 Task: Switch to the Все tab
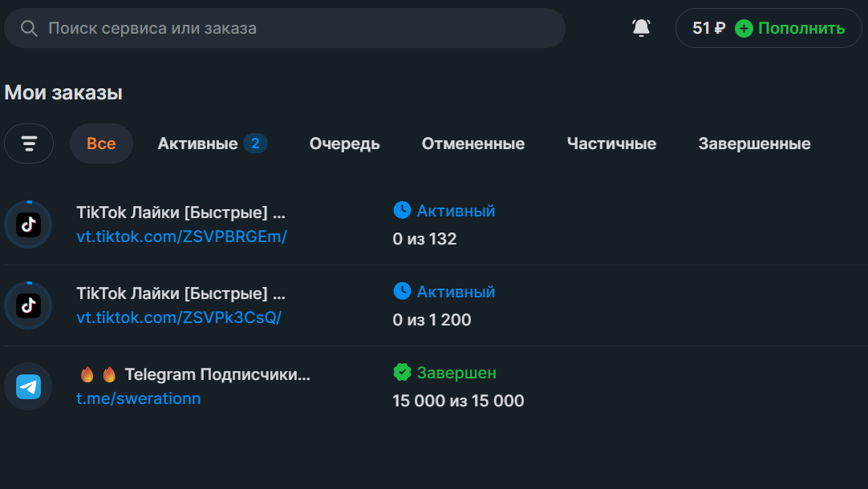101,143
